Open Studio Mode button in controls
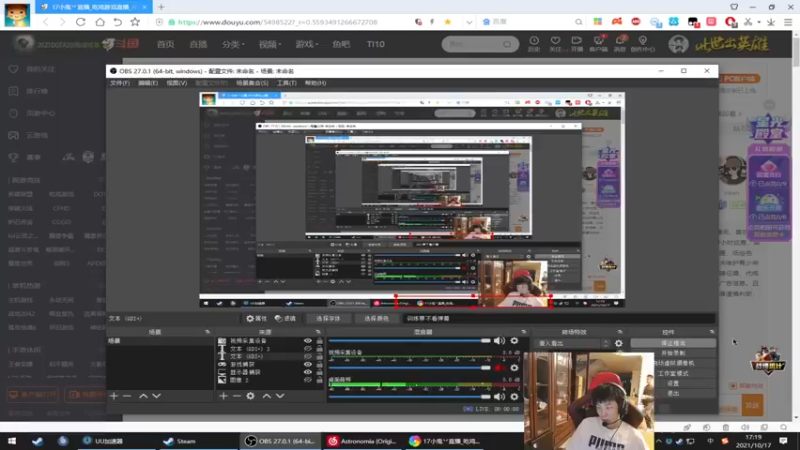The height and width of the screenshot is (450, 800). click(x=673, y=373)
